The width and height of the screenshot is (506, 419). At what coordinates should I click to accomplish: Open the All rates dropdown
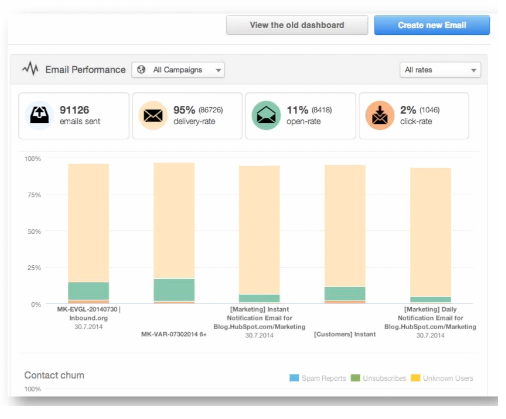[440, 70]
